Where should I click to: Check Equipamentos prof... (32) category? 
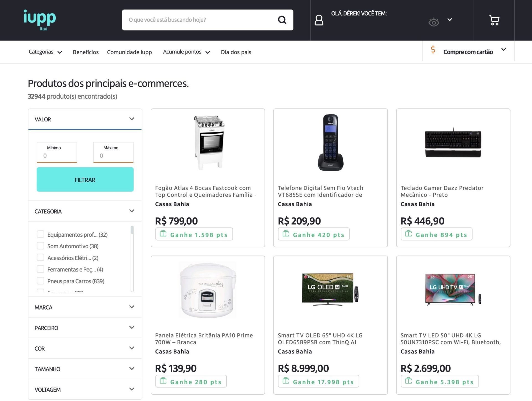40,234
